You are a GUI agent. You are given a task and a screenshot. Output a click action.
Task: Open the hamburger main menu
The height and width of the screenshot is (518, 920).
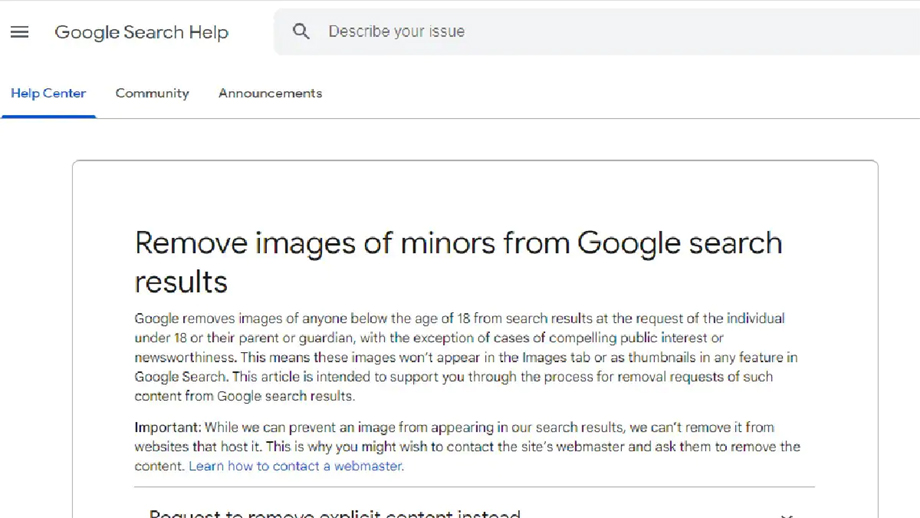19,32
